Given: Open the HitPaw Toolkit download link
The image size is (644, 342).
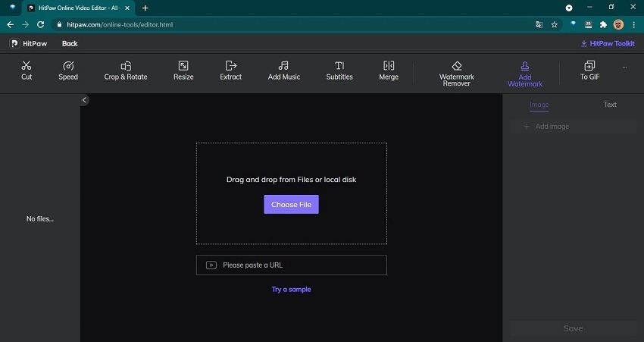Looking at the screenshot, I should tap(608, 44).
